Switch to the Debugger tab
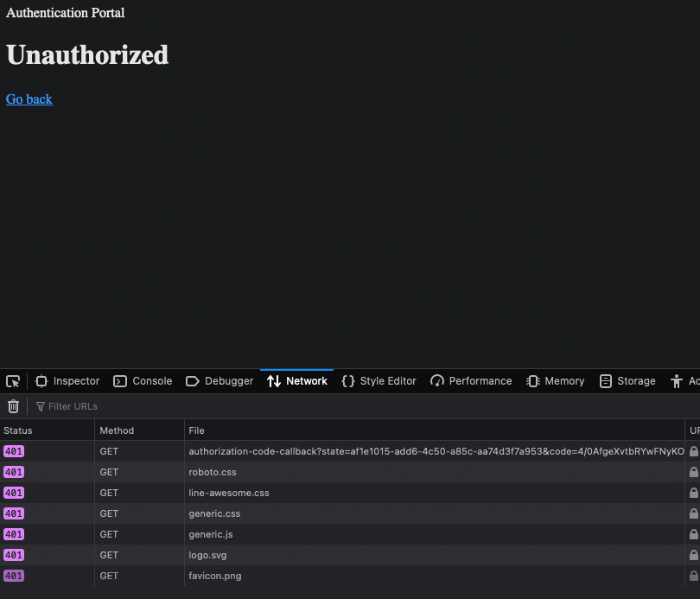The height and width of the screenshot is (599, 700). pyautogui.click(x=219, y=380)
